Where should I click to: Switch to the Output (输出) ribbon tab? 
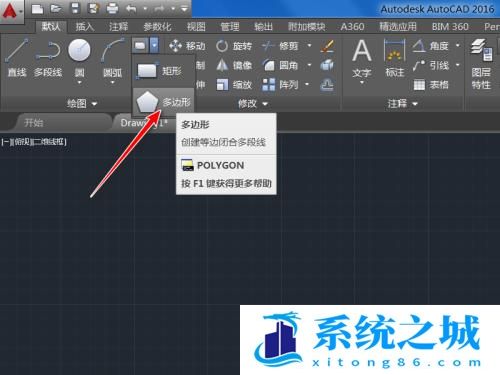point(263,27)
